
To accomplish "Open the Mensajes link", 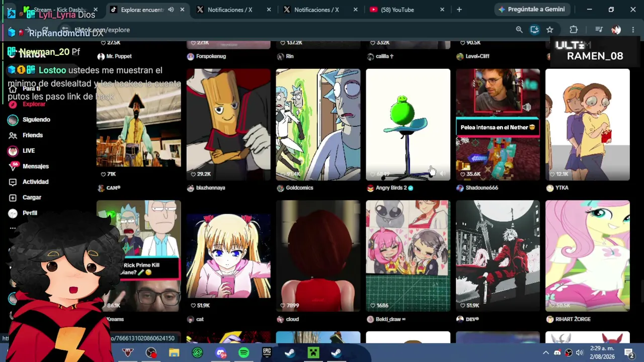I will coord(36,166).
